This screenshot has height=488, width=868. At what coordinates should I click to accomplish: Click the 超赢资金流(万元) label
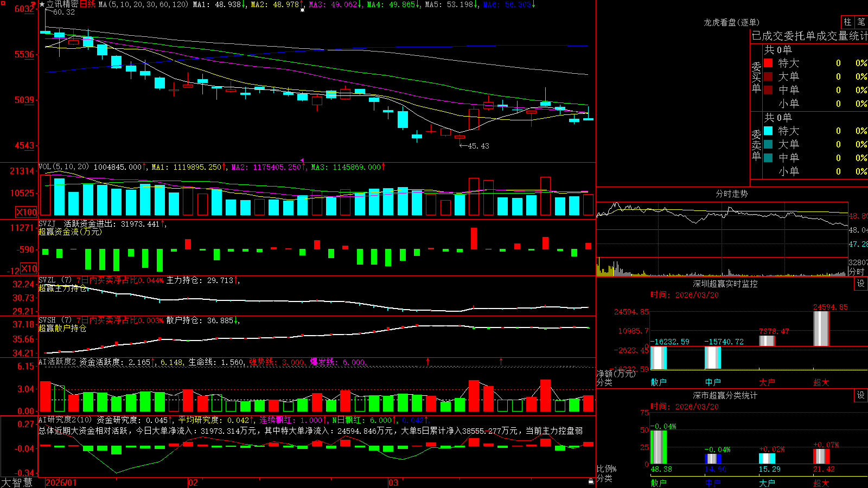tap(70, 232)
